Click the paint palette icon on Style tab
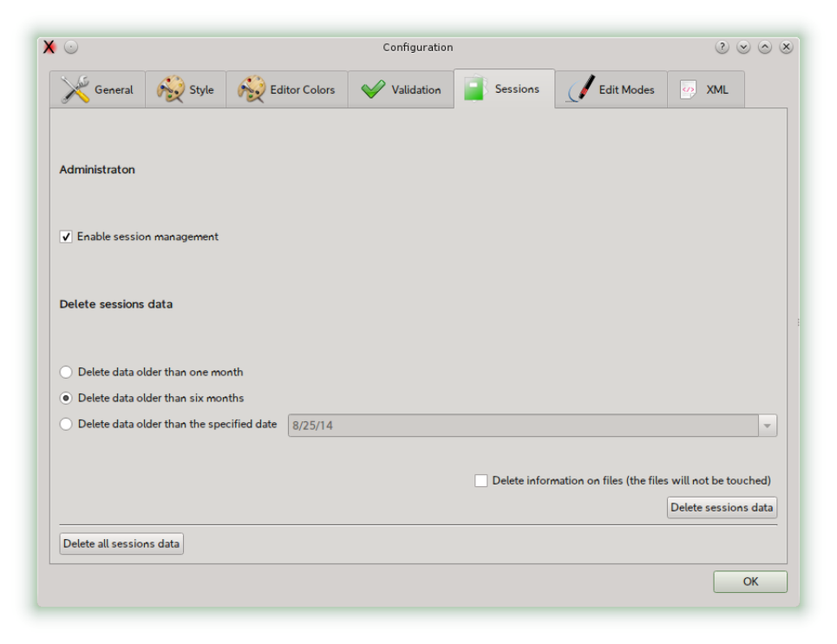 pos(170,89)
